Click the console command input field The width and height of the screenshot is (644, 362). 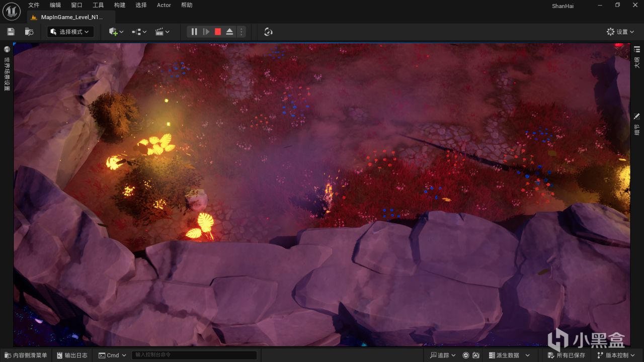pos(194,355)
